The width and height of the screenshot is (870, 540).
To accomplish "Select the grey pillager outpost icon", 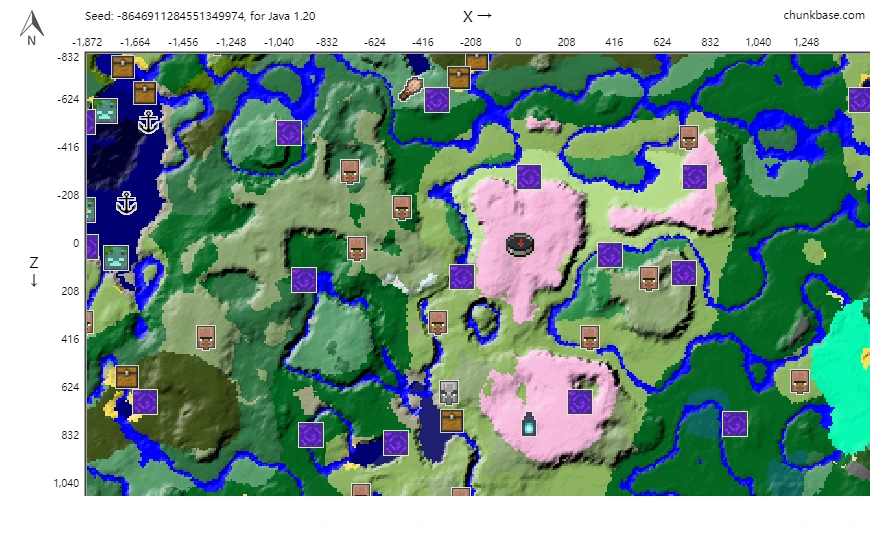I will coord(449,392).
